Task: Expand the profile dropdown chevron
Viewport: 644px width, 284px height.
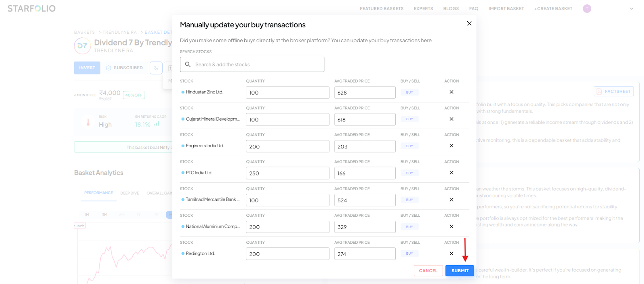Action: (631, 8)
